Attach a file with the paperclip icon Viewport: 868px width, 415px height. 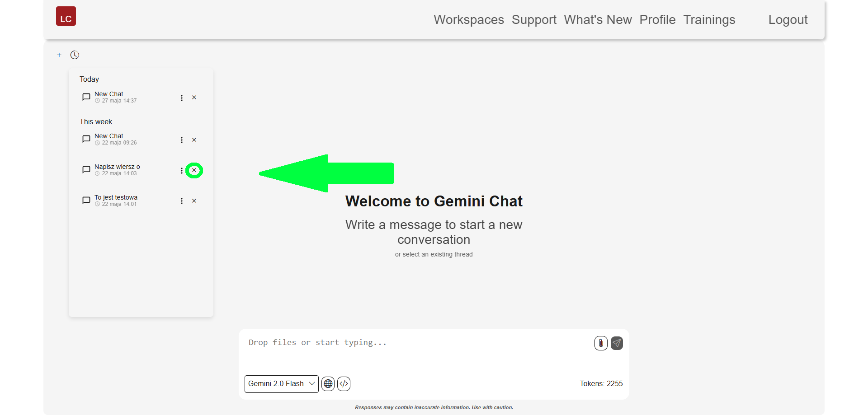601,343
